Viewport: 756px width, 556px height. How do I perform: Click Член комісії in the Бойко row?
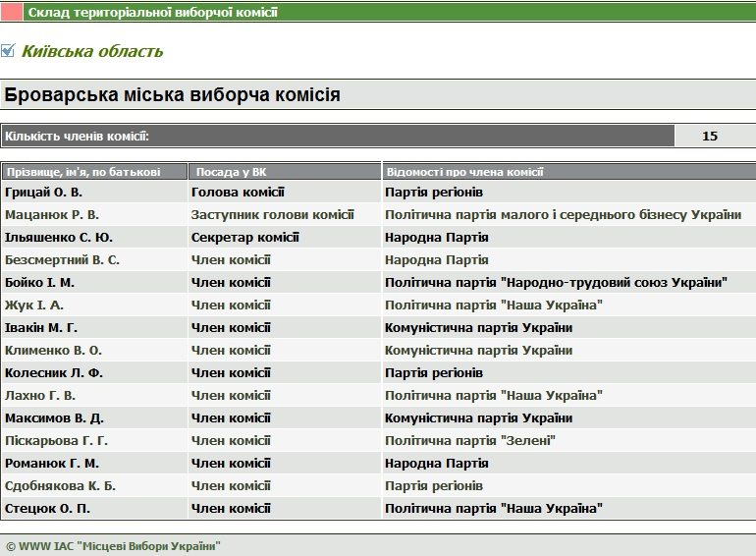coord(231,283)
